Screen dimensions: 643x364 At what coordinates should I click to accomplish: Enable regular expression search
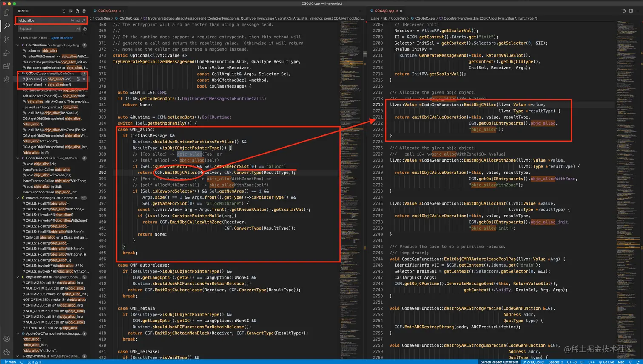pos(83,20)
